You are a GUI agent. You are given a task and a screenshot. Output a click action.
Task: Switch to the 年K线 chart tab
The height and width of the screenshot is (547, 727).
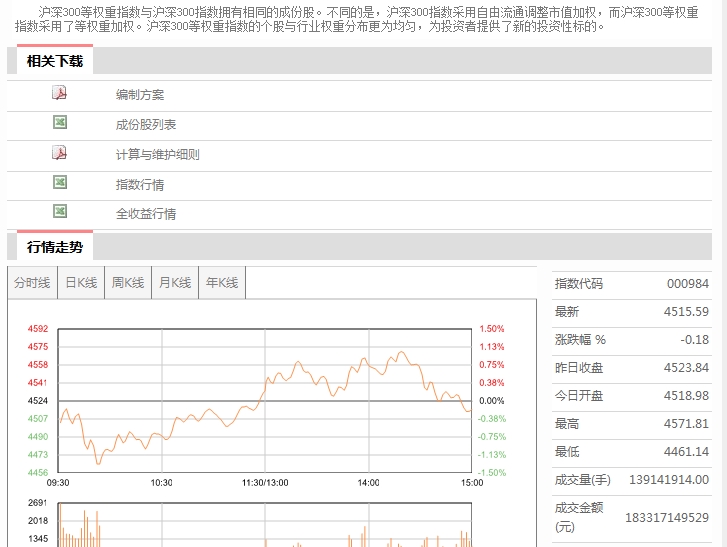(222, 283)
